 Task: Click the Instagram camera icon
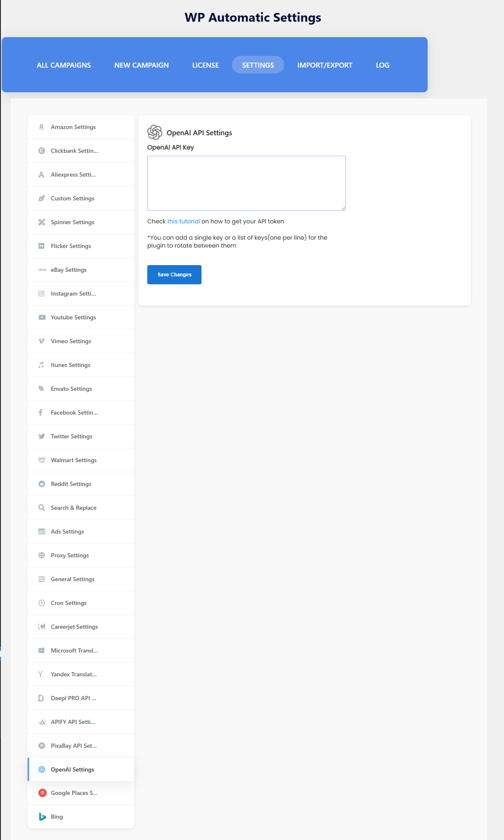pos(41,293)
